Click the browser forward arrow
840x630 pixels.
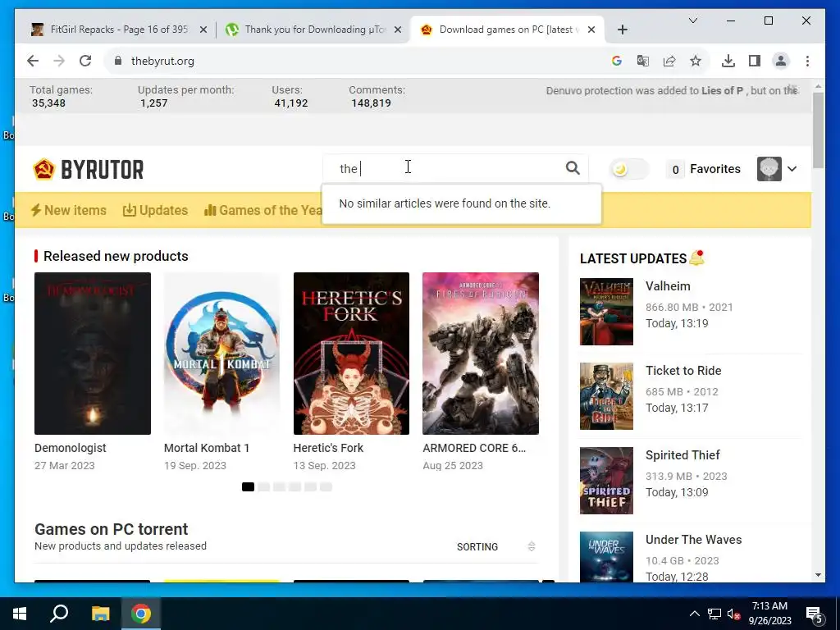(59, 61)
